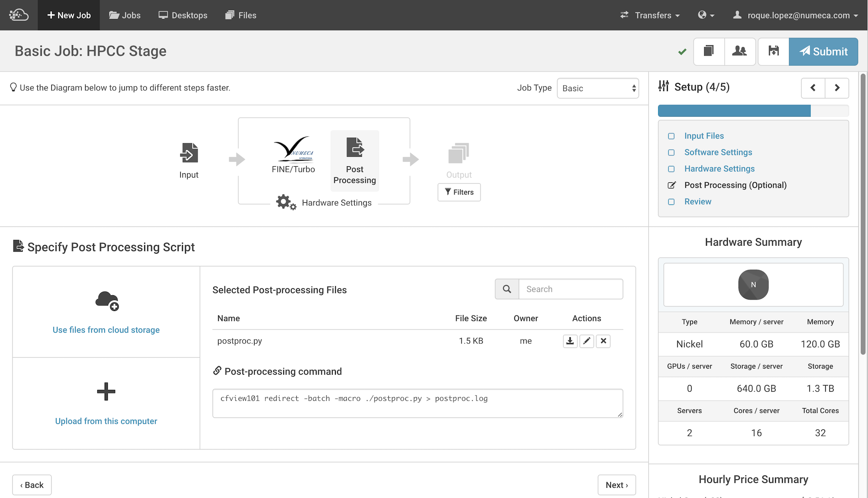
Task: Toggle the Review step checkbox
Action: (671, 202)
